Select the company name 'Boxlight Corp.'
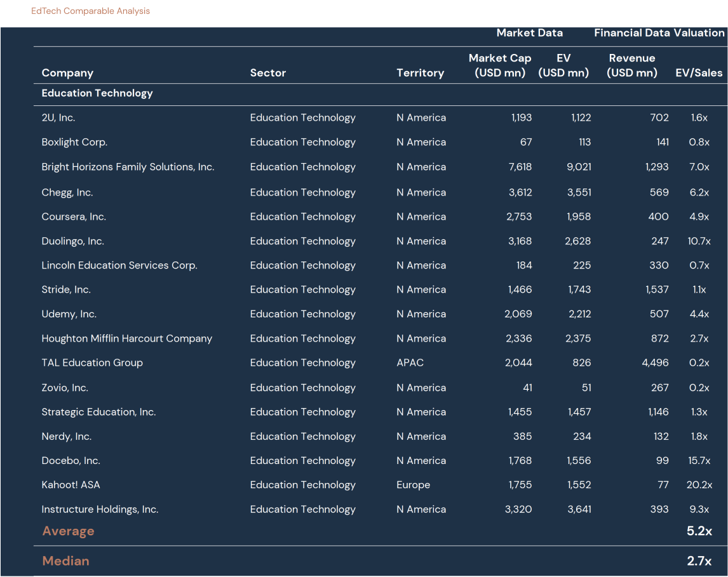Viewport: 728px width, 577px height. point(74,142)
